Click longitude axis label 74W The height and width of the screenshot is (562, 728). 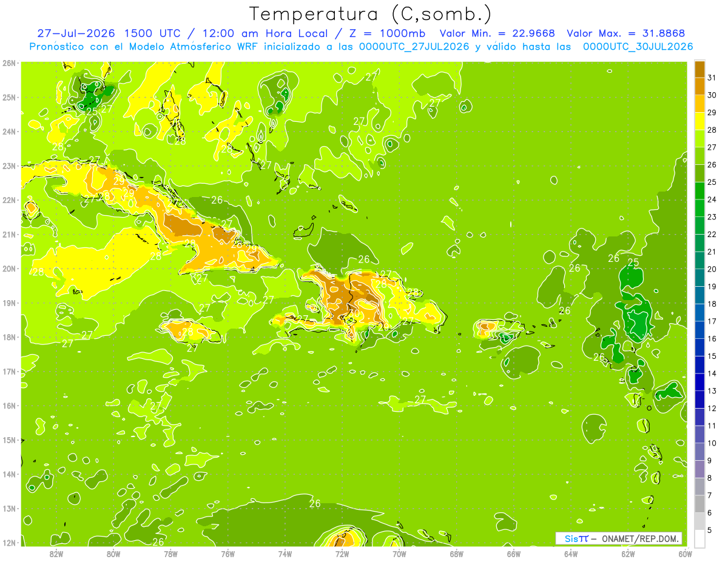tap(285, 554)
